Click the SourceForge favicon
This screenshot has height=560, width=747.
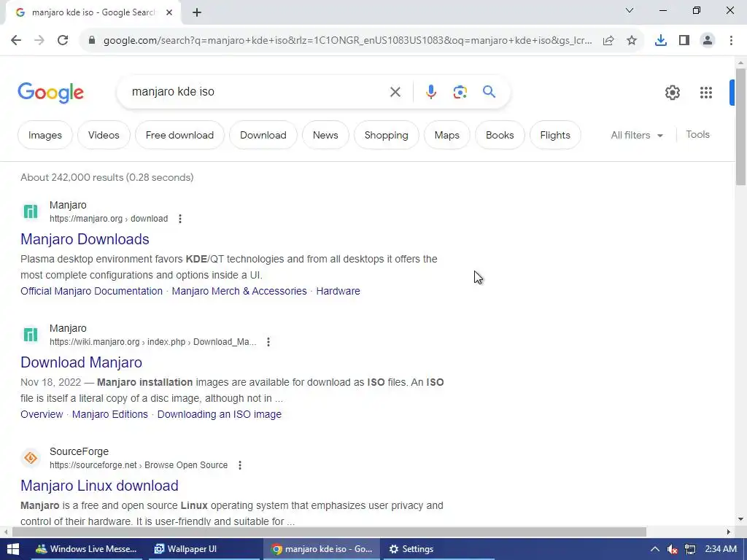tap(31, 458)
